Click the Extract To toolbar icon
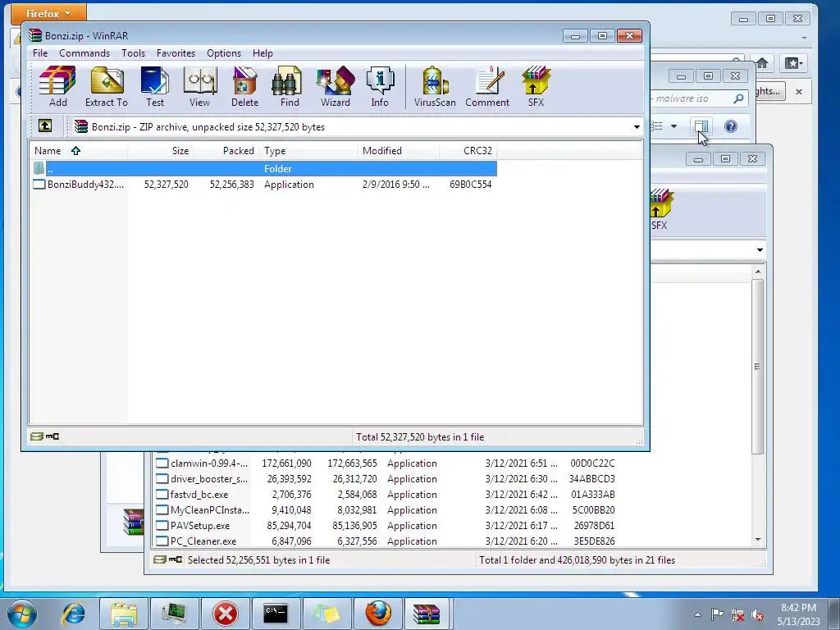The image size is (840, 630). [107, 87]
